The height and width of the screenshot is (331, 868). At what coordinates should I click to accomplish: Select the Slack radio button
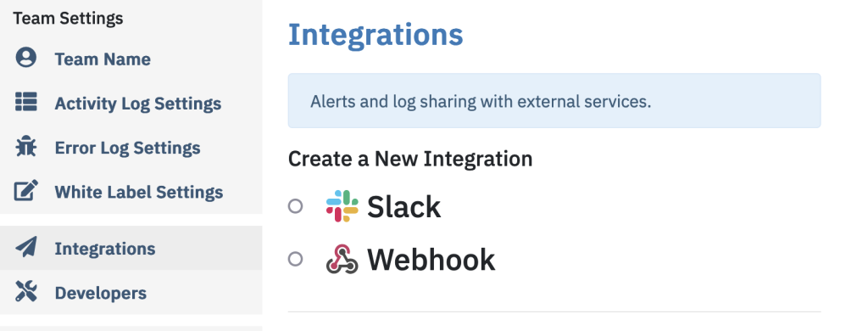click(296, 206)
